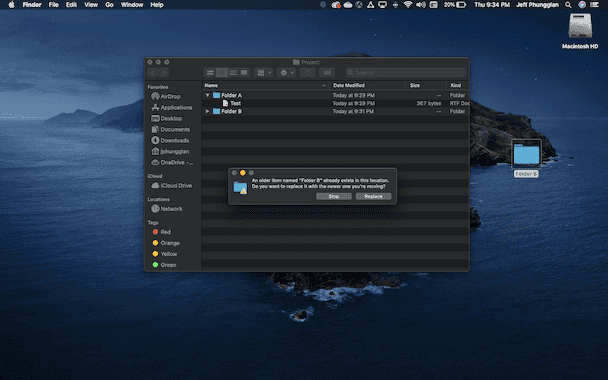This screenshot has height=380, width=608.
Task: Sort by Date Modified column header
Action: point(368,85)
